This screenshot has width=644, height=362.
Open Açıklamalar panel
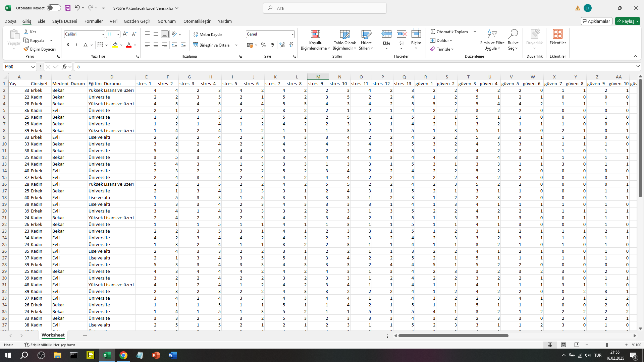597,21
